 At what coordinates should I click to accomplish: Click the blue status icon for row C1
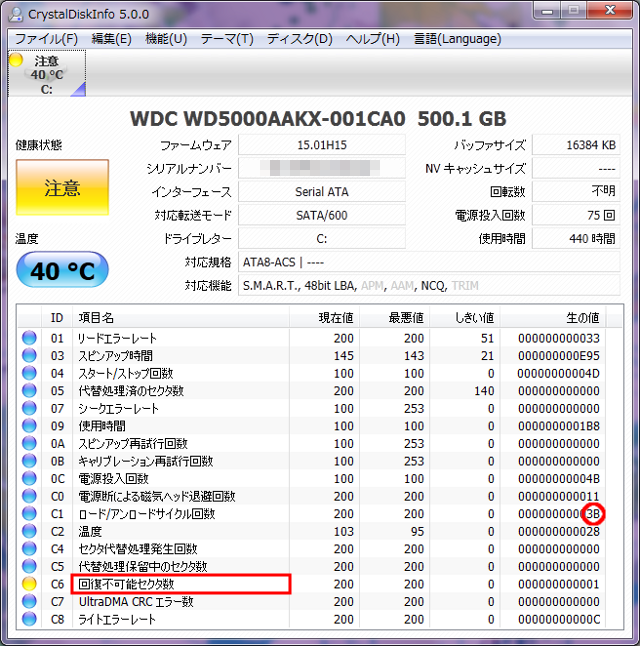(x=29, y=514)
